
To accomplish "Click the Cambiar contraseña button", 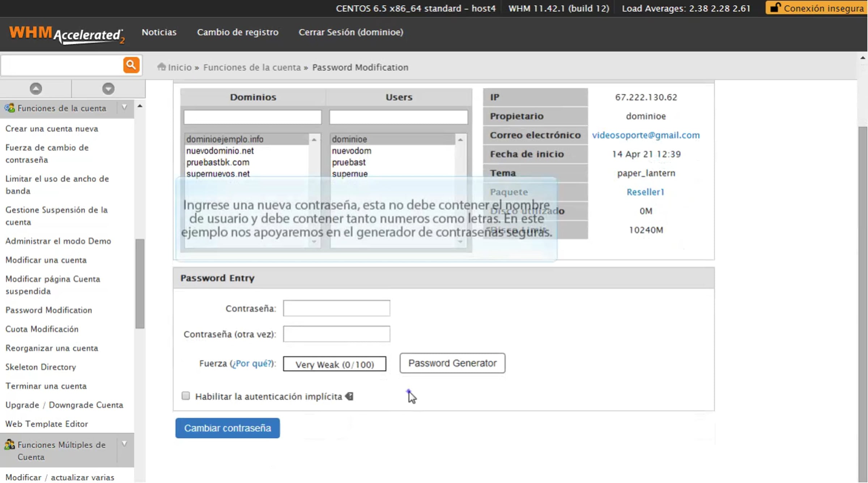I will tap(227, 428).
